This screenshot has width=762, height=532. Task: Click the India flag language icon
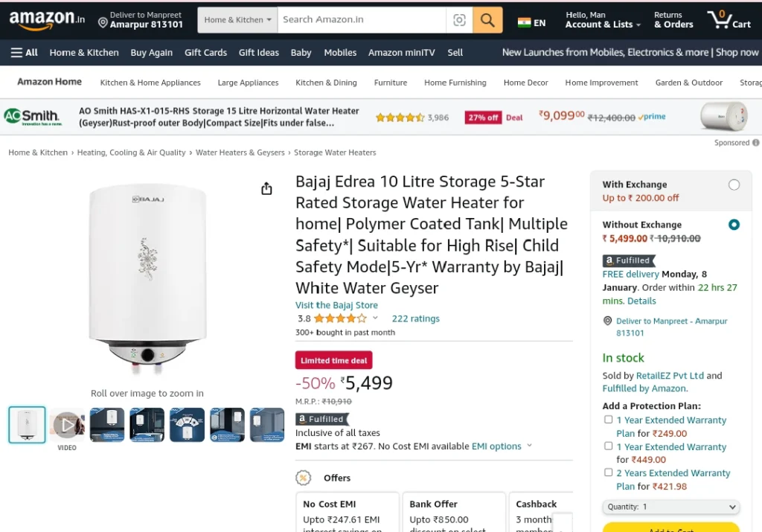point(524,22)
